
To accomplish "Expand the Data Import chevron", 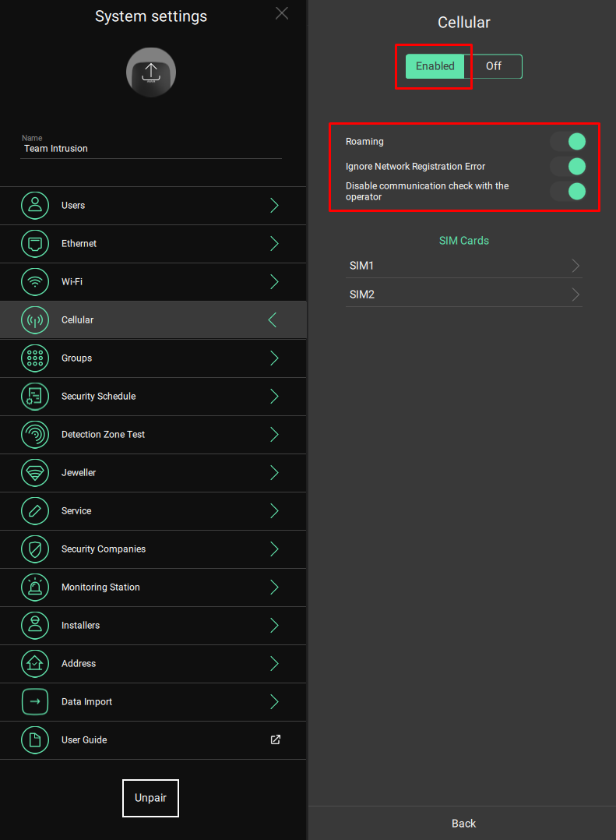I will pos(274,702).
